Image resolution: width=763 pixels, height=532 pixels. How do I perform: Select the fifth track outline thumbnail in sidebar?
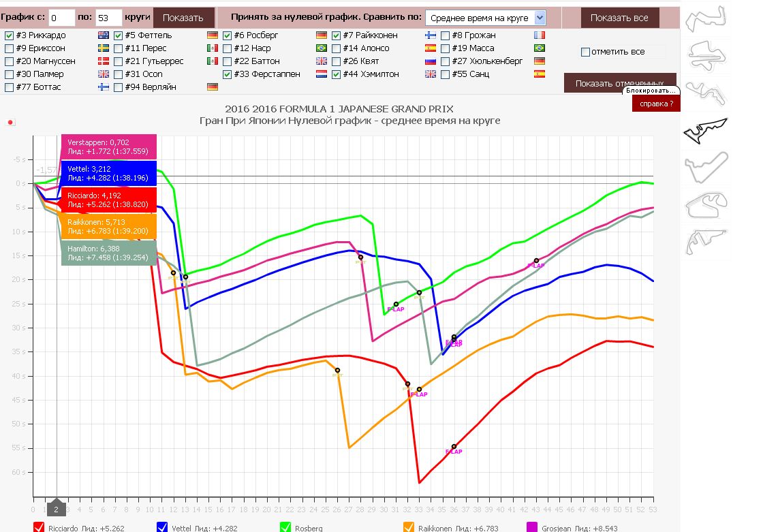[x=706, y=167]
